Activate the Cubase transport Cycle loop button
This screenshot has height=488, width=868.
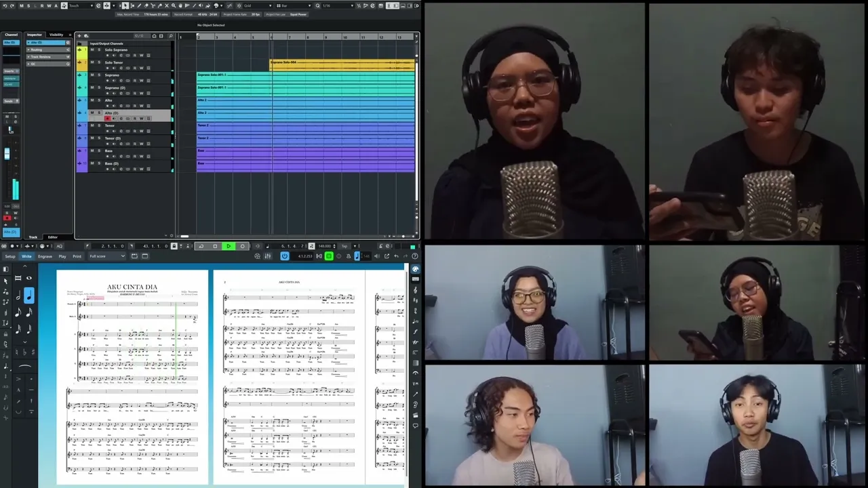(x=201, y=246)
